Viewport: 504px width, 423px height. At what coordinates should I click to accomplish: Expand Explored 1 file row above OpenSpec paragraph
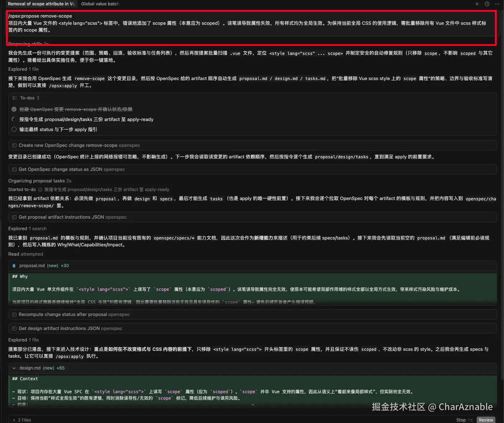pyautogui.click(x=23, y=69)
